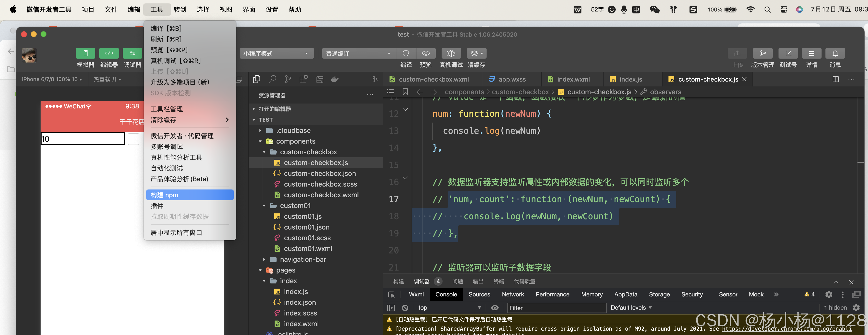Click the Filter input in console
868x335 pixels.
click(x=556, y=308)
